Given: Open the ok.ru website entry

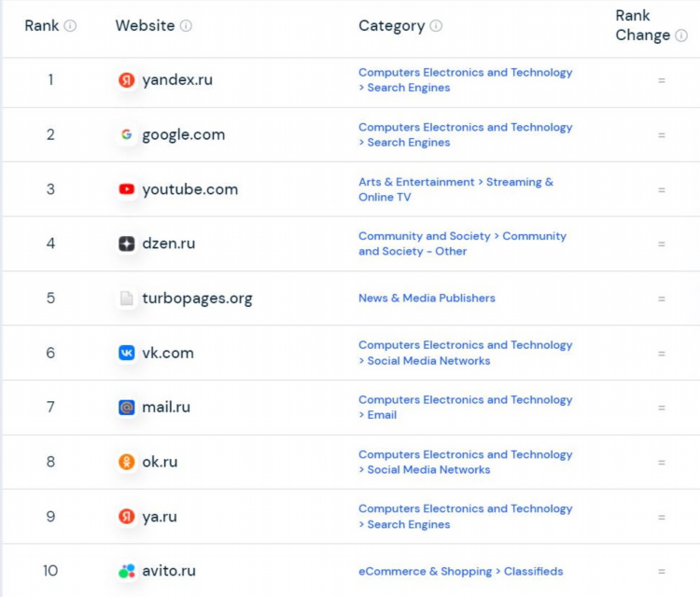Looking at the screenshot, I should [160, 462].
